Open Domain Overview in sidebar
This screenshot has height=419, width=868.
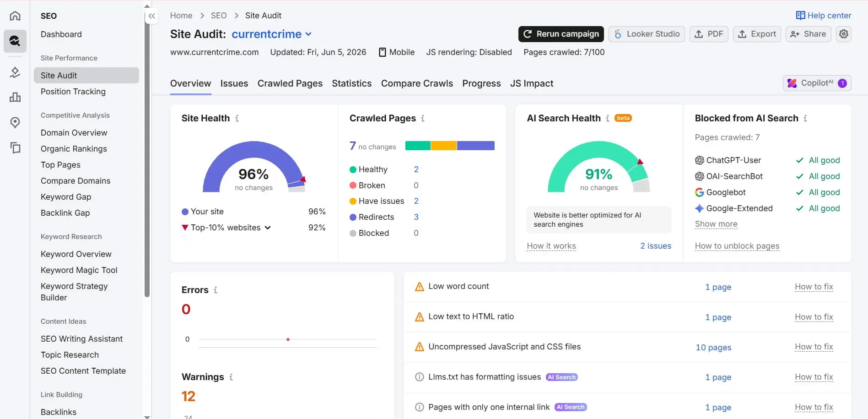[74, 133]
